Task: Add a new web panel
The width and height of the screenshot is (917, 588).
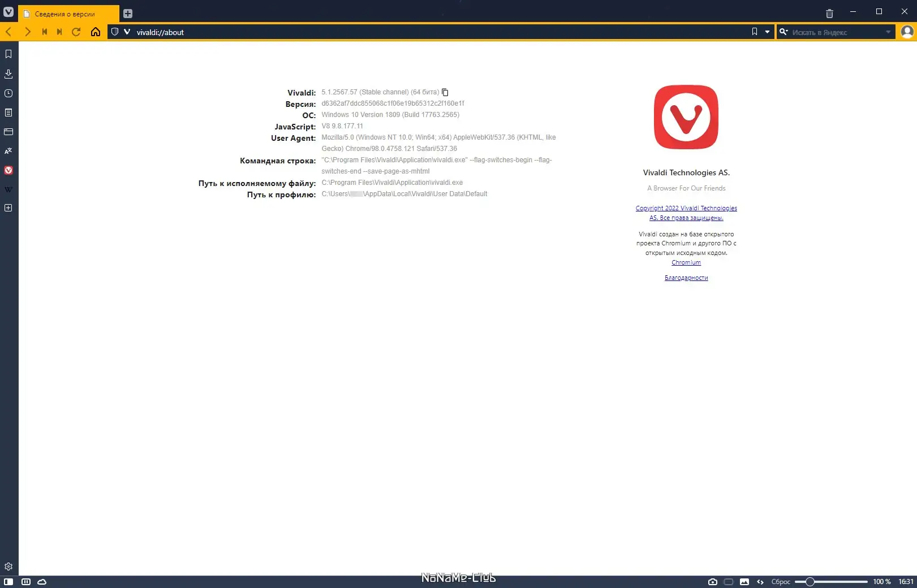Action: click(x=8, y=208)
